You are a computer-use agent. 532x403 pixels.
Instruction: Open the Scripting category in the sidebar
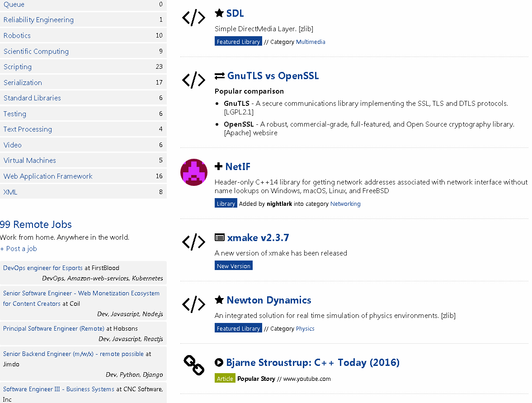click(x=17, y=66)
